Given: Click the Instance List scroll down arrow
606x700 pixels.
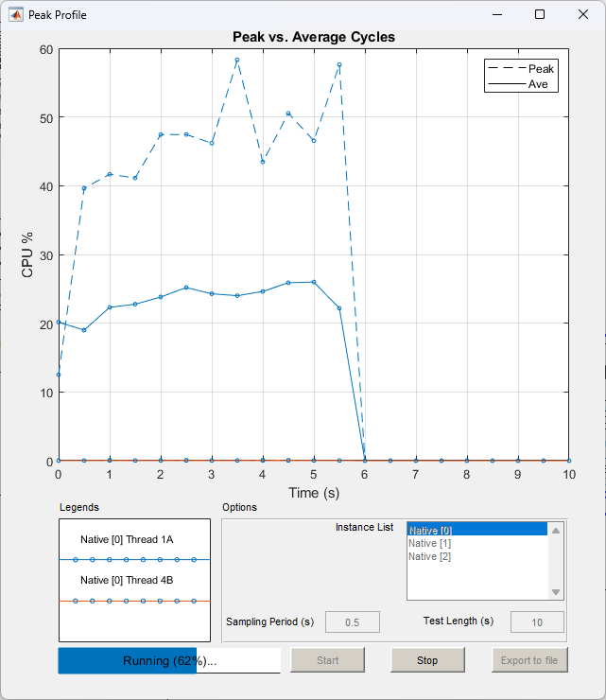Looking at the screenshot, I should point(556,592).
